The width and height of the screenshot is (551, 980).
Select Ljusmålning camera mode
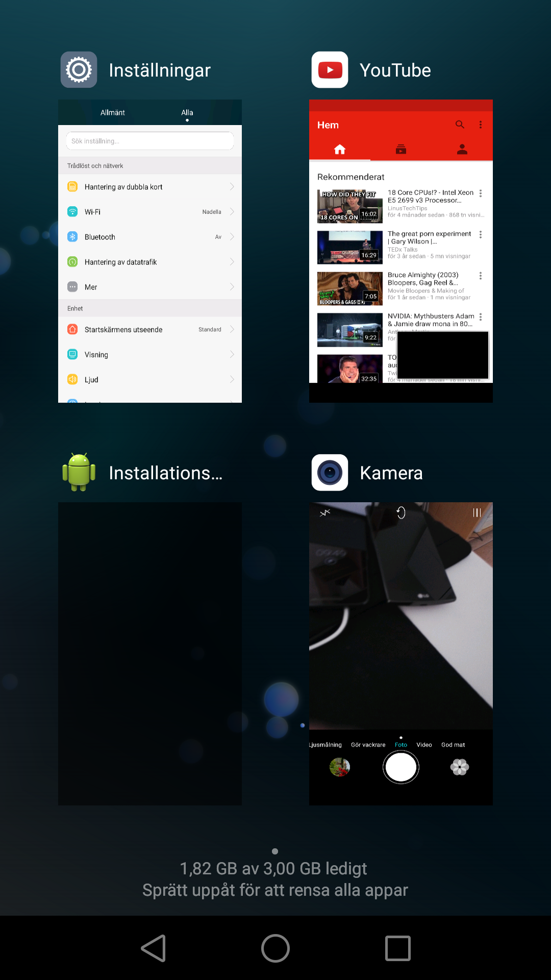[325, 745]
